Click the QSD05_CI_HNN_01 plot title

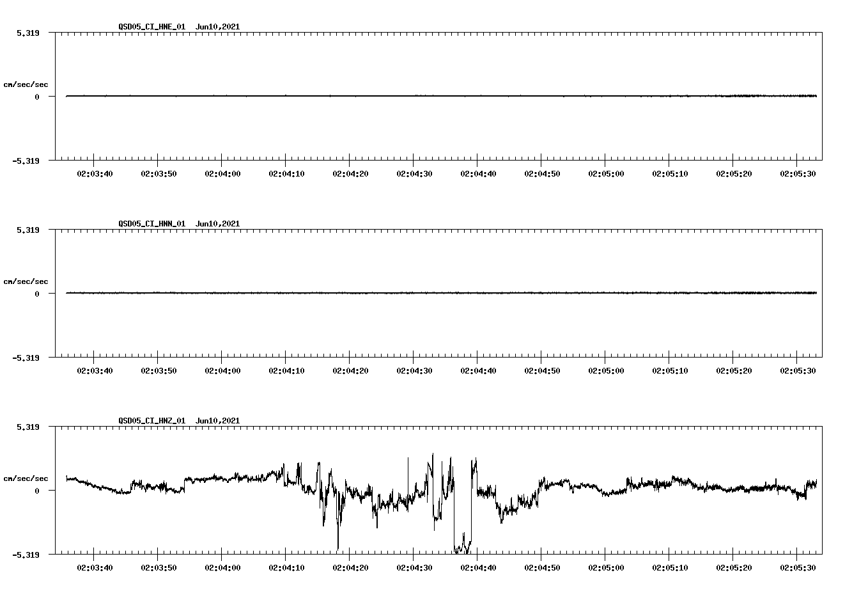pos(179,224)
